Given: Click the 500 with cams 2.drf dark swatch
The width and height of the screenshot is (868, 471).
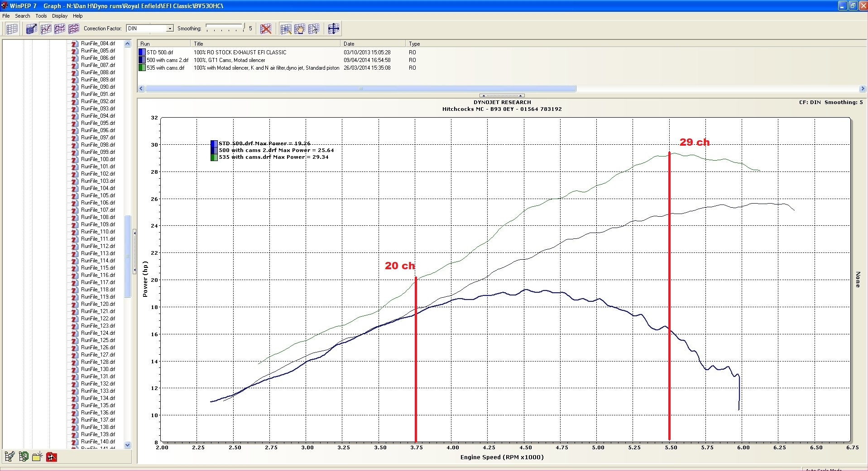Looking at the screenshot, I should point(142,60).
